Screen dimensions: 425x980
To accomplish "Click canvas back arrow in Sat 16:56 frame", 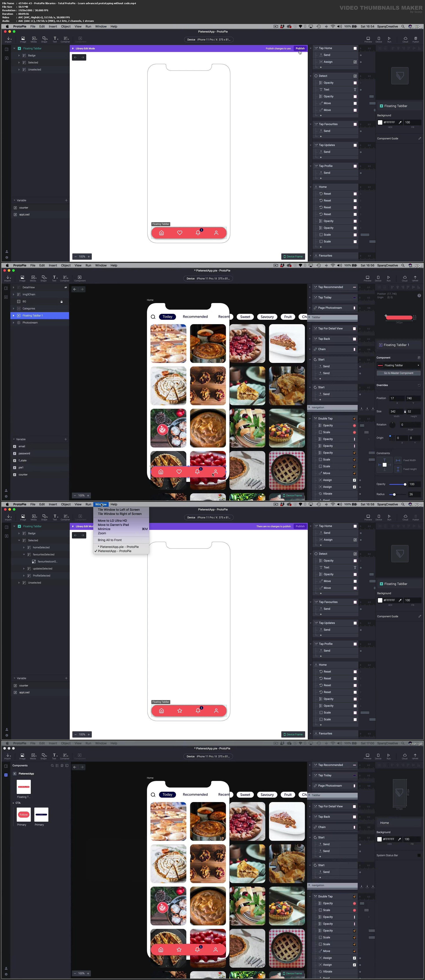I will click(x=75, y=289).
